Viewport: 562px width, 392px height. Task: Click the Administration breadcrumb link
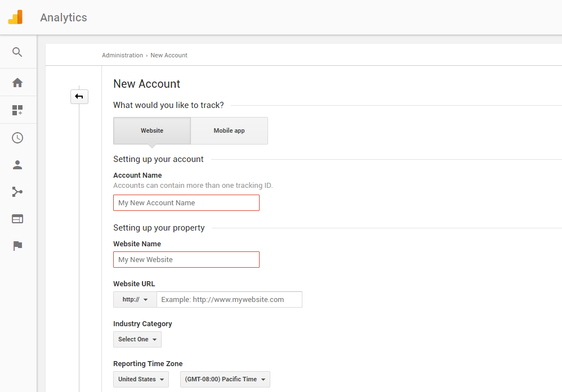[122, 55]
